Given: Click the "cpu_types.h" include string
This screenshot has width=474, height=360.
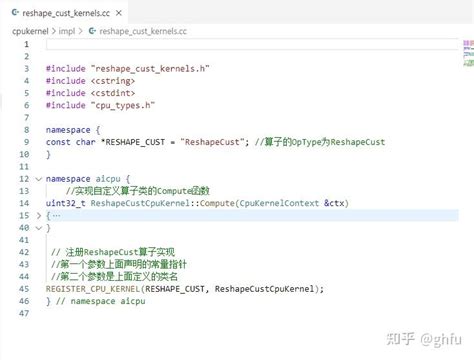Looking at the screenshot, I should coord(123,105).
